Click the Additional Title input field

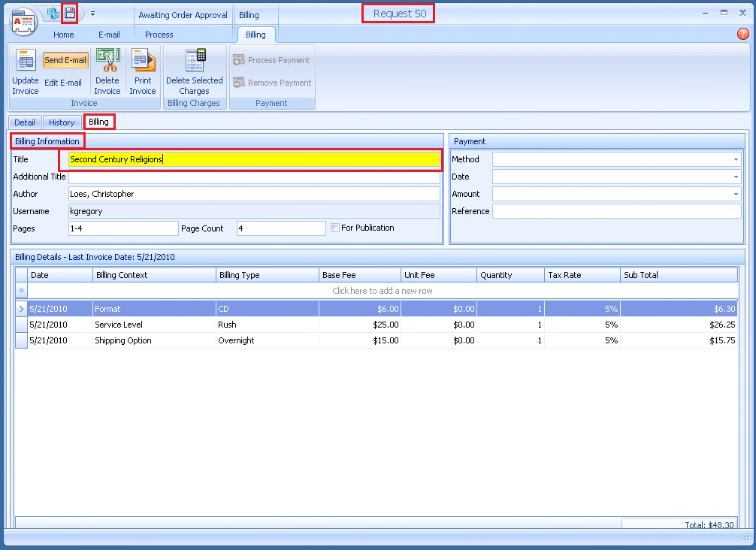coord(254,177)
